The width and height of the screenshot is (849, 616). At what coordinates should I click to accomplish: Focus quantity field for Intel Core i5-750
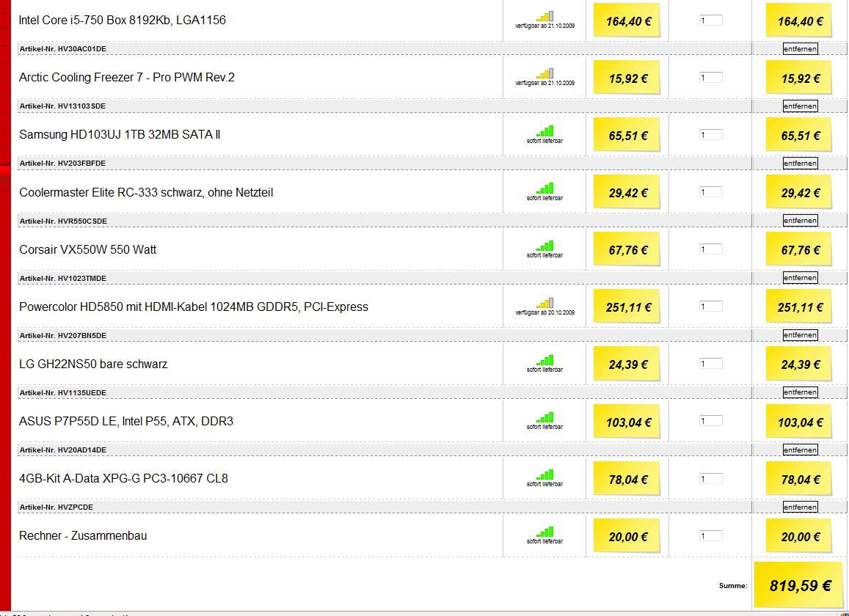pos(711,20)
